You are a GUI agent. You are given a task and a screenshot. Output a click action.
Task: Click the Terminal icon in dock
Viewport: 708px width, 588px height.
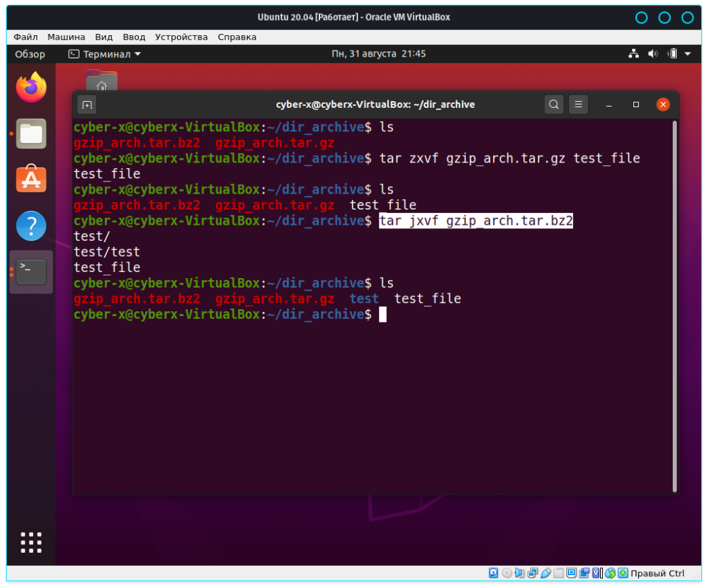click(x=31, y=271)
